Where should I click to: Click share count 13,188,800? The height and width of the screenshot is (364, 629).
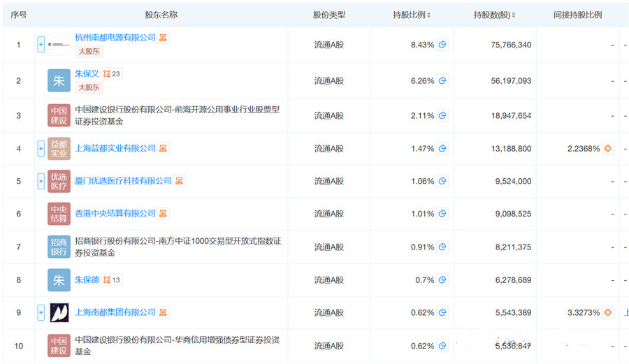(511, 148)
